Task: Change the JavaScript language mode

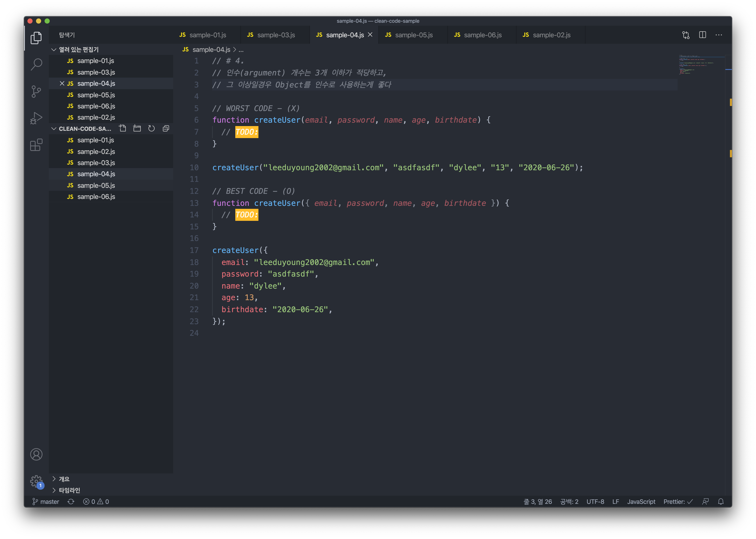Action: click(641, 501)
